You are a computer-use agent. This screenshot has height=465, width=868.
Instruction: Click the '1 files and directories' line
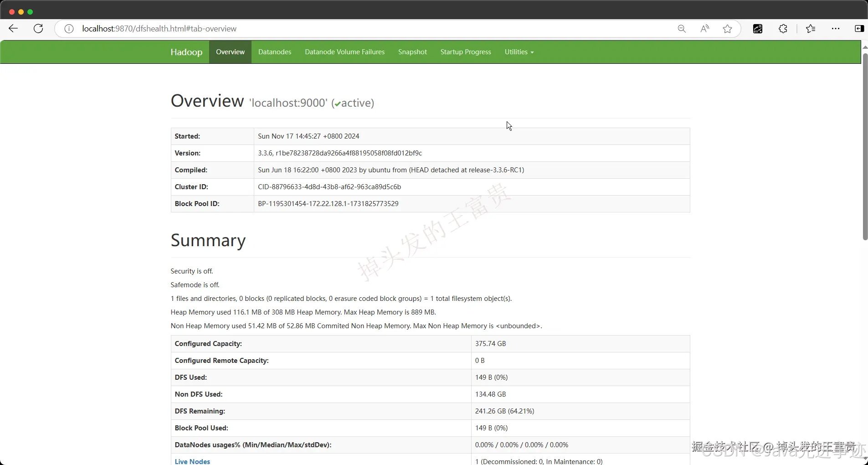341,299
